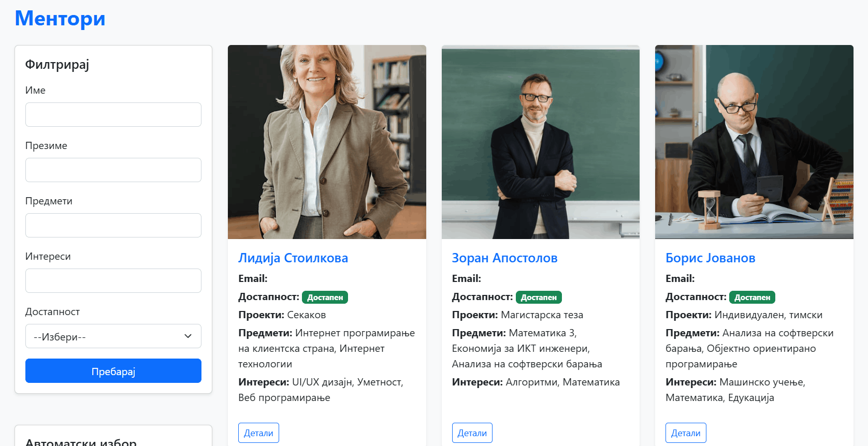The height and width of the screenshot is (446, 868).
Task: Select the Интереси input box
Action: pos(113,280)
